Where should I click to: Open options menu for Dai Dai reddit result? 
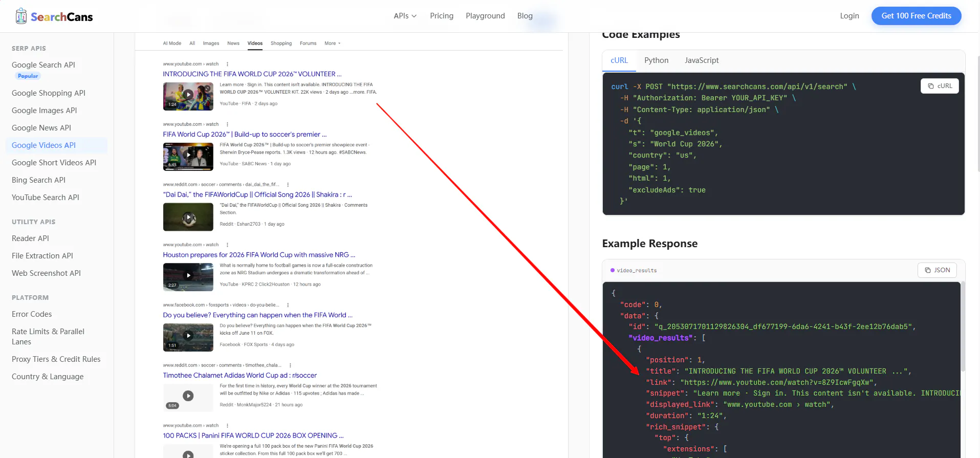288,185
